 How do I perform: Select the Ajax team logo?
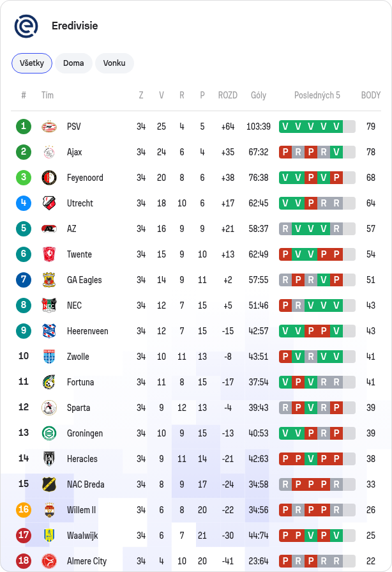click(x=49, y=152)
